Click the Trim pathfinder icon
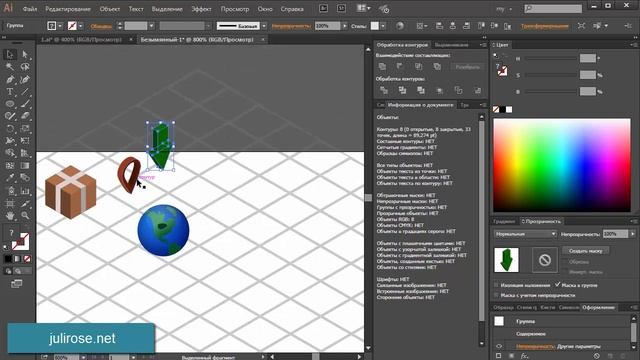The image size is (640, 360). coord(402,90)
